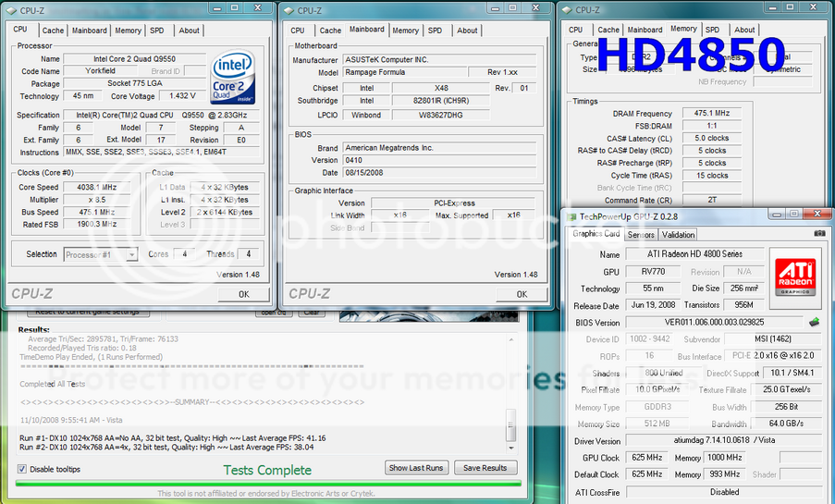Click the results pane scrollbar thumb
Image resolution: width=835 pixels, height=504 pixels.
(x=510, y=424)
